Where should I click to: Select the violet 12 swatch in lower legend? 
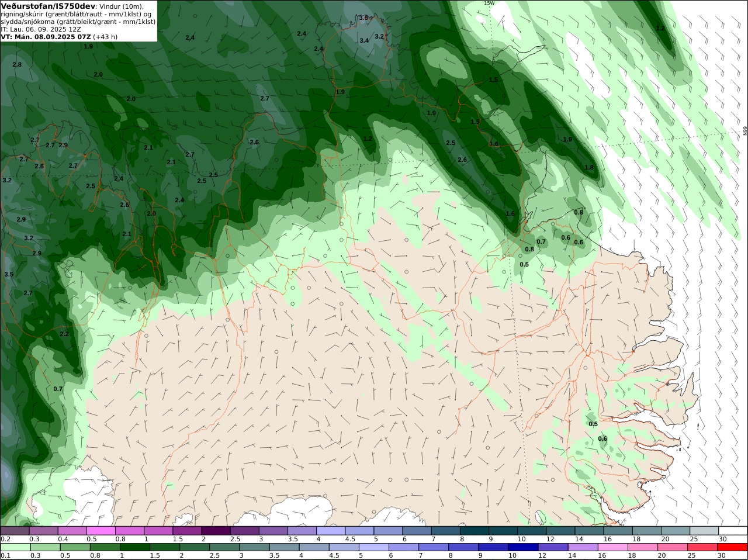click(x=553, y=547)
